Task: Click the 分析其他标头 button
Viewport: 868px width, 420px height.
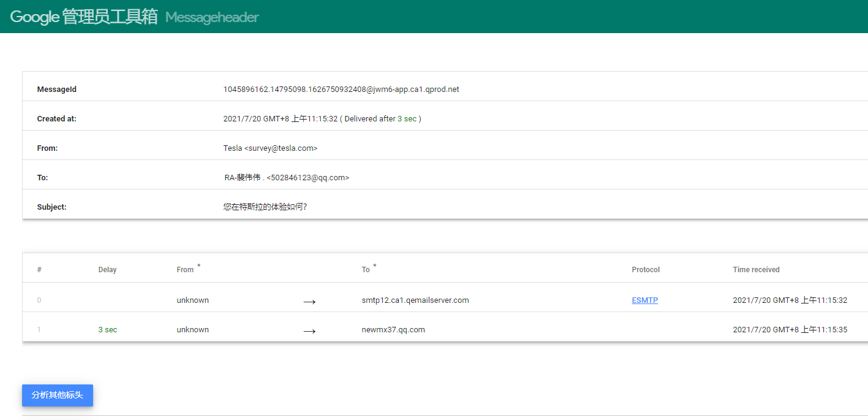Action: 57,395
